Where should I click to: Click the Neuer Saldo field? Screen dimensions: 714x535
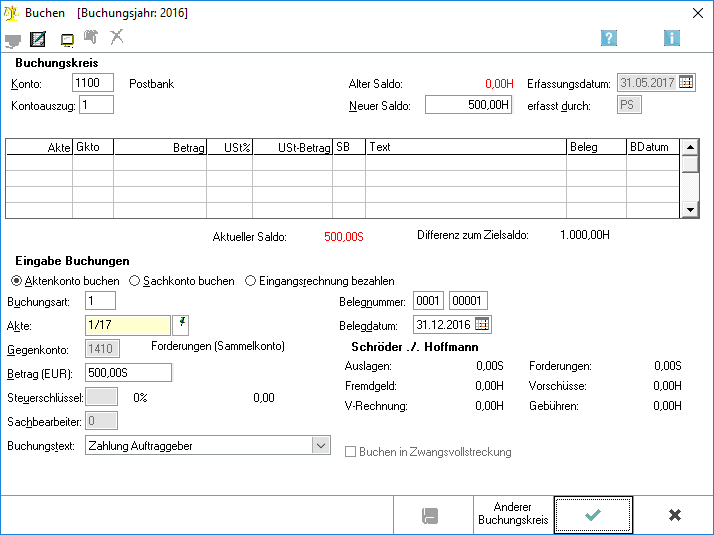coord(469,105)
